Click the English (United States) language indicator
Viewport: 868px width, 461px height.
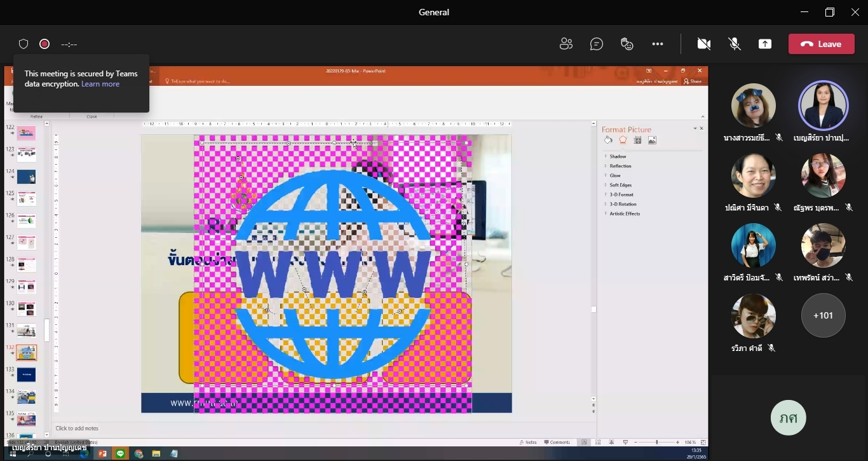pyautogui.click(x=76, y=442)
